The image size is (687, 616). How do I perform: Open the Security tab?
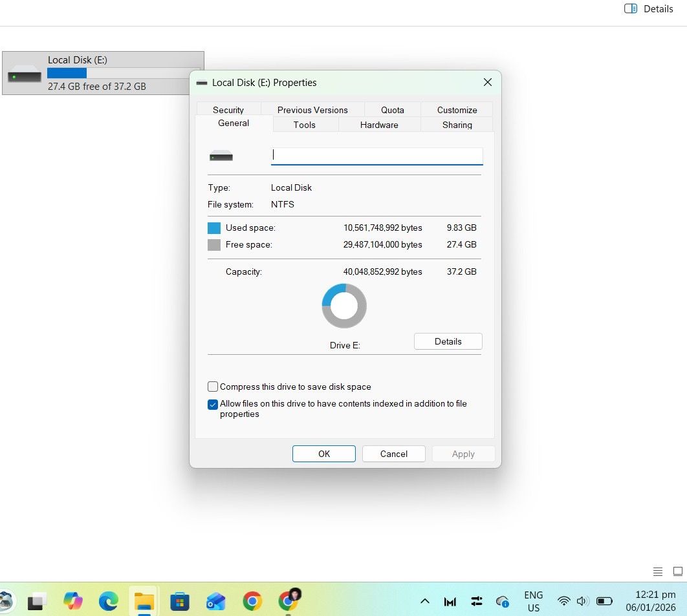pos(228,109)
